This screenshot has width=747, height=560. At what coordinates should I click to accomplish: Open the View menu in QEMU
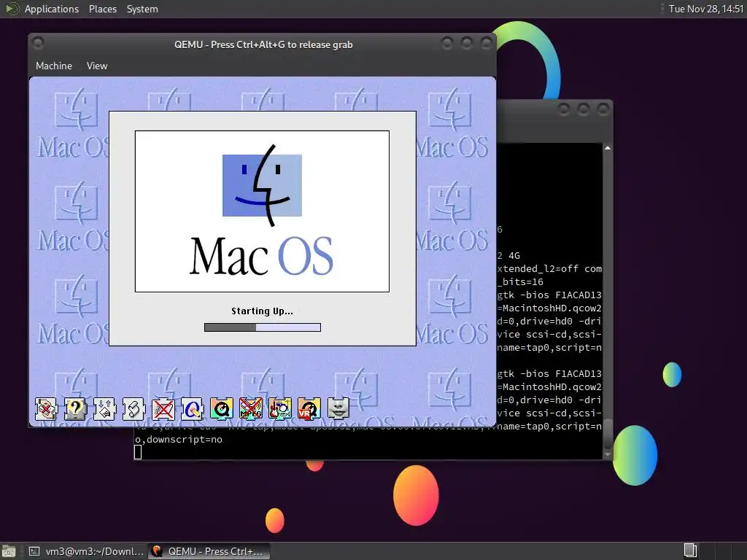pos(97,66)
